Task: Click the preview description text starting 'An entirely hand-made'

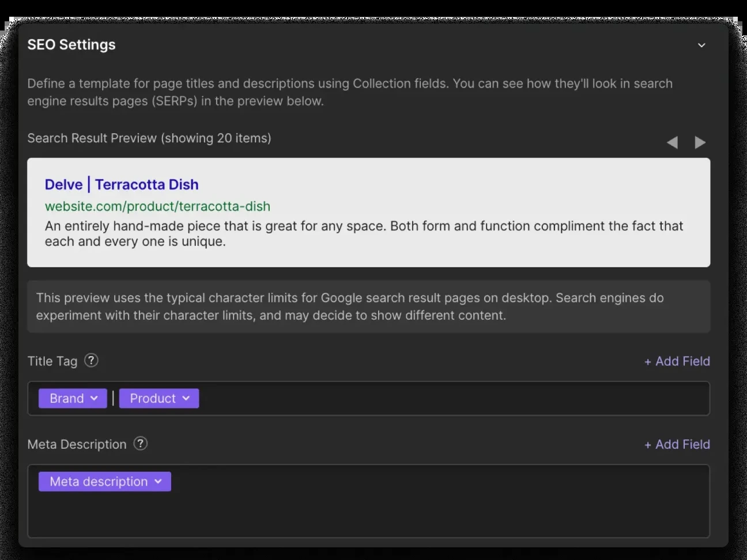Action: click(x=364, y=233)
